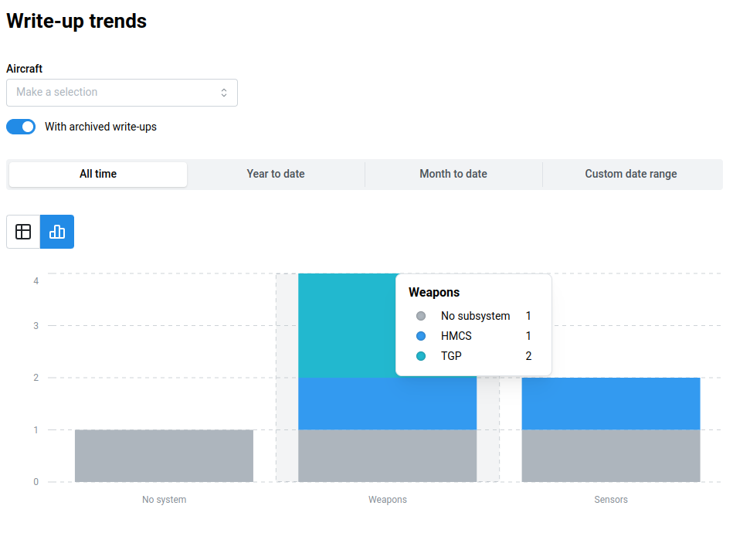
Task: Switch to Year to date tab
Action: pyautogui.click(x=276, y=174)
